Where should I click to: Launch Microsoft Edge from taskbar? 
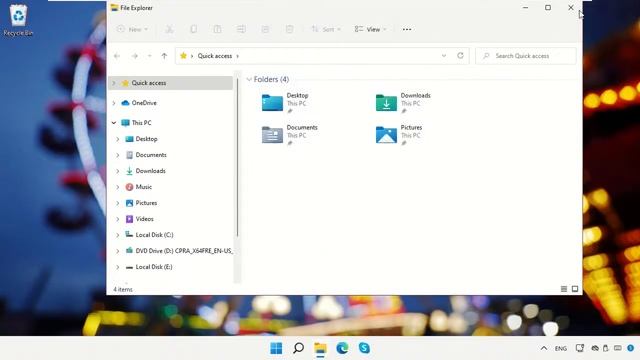point(342,348)
